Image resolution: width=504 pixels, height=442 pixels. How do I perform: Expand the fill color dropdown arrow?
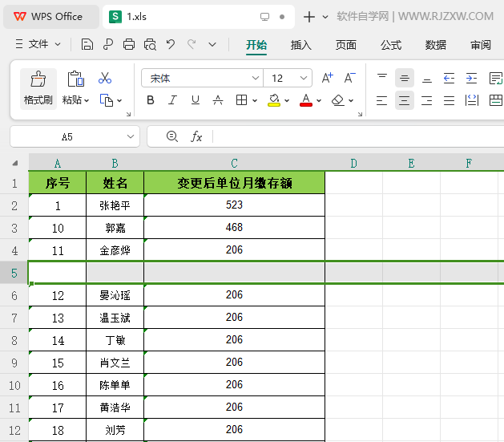click(287, 101)
